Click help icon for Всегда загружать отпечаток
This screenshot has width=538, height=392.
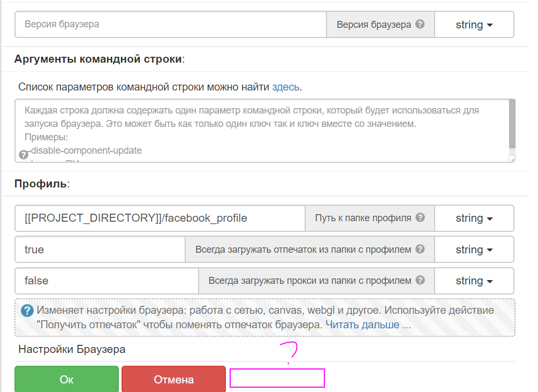pos(420,249)
